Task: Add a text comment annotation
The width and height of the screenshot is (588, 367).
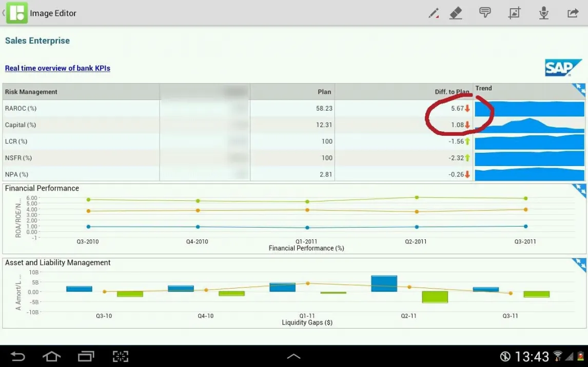Action: click(x=485, y=13)
